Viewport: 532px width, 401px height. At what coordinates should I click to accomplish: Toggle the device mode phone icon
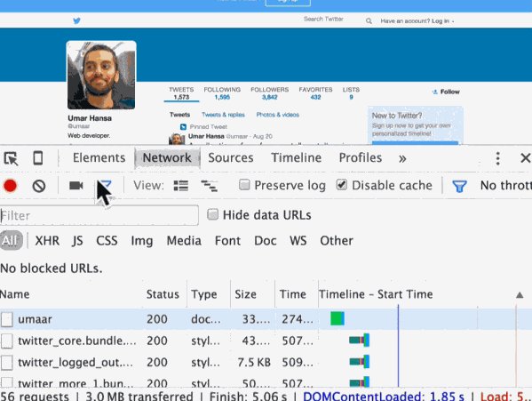(x=37, y=158)
